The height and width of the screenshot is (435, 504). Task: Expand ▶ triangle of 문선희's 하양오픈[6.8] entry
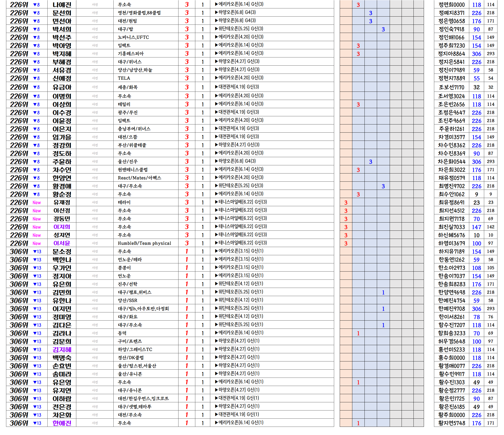[216, 12]
